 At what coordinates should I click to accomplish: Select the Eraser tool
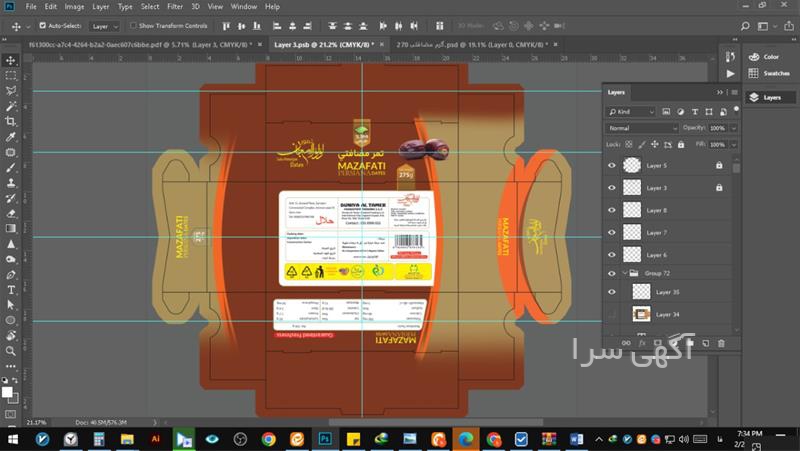tap(10, 213)
